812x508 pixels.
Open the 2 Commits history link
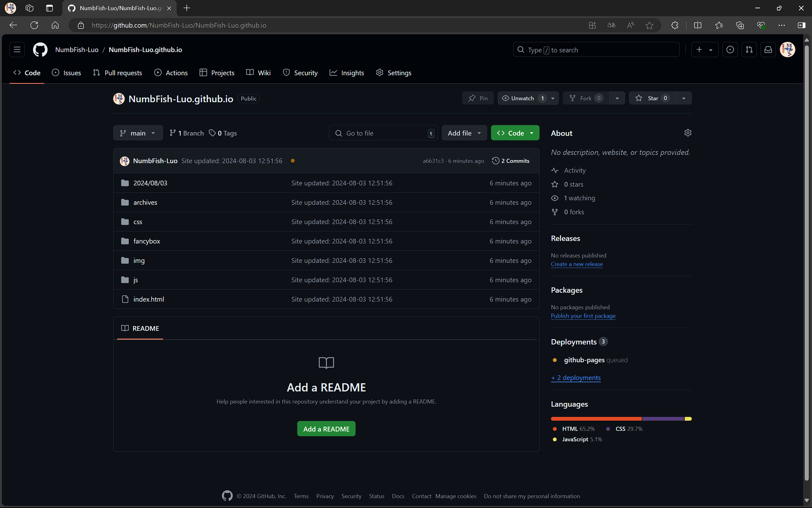point(511,161)
